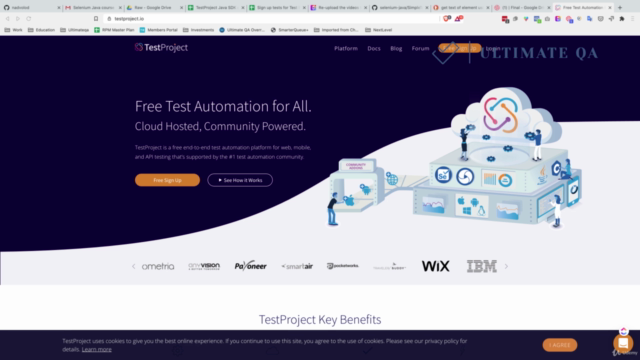The image size is (640, 360).
Task: Click the Free Test Automation for All headline
Action: pyautogui.click(x=223, y=107)
